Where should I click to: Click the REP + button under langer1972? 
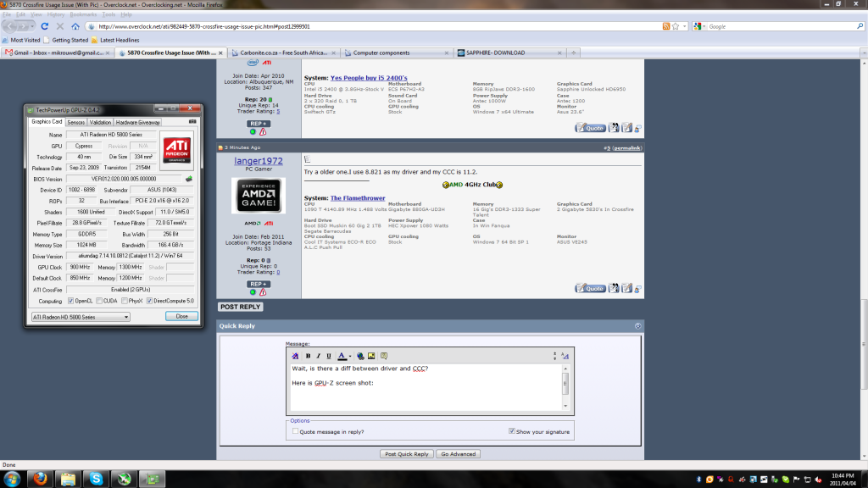[259, 284]
